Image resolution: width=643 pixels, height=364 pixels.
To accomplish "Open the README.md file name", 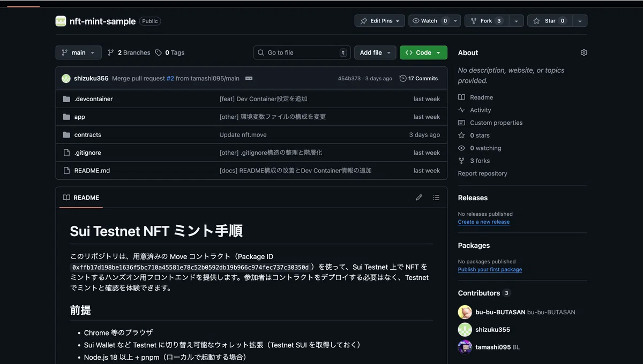I will [x=92, y=171].
